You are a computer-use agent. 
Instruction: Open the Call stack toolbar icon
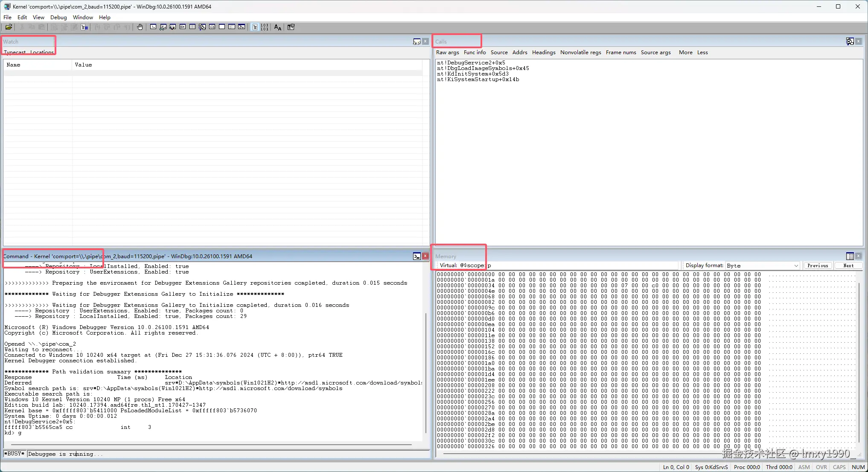[x=202, y=27]
